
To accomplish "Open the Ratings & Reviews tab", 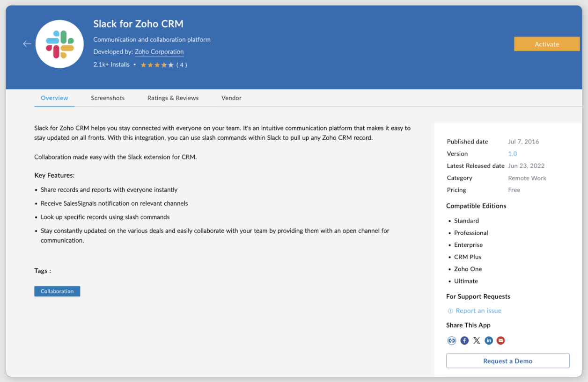I will point(173,98).
